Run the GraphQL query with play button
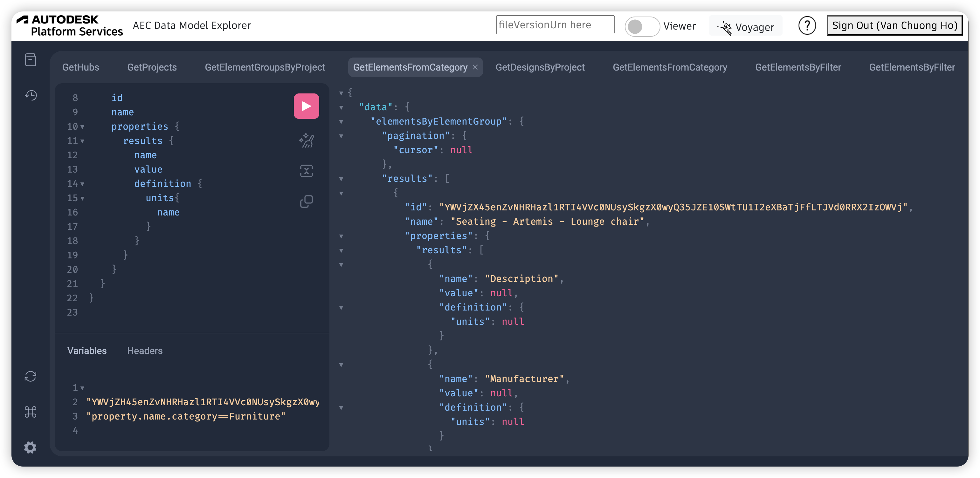 tap(306, 106)
